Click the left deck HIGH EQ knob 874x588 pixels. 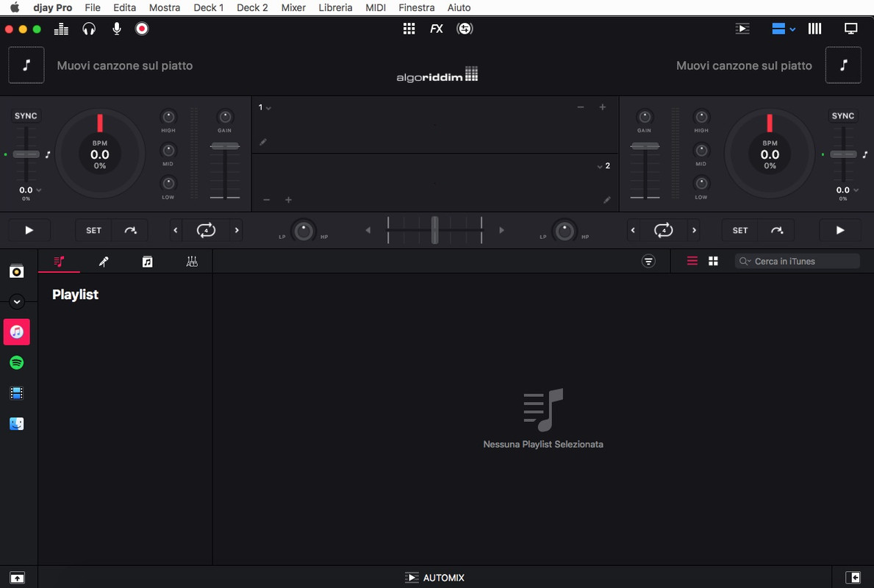point(168,117)
